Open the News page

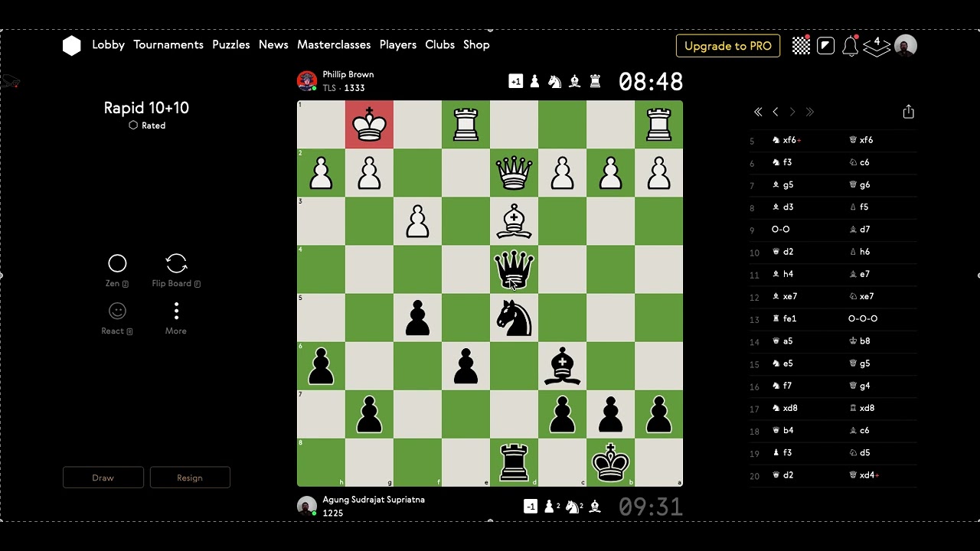coord(273,44)
